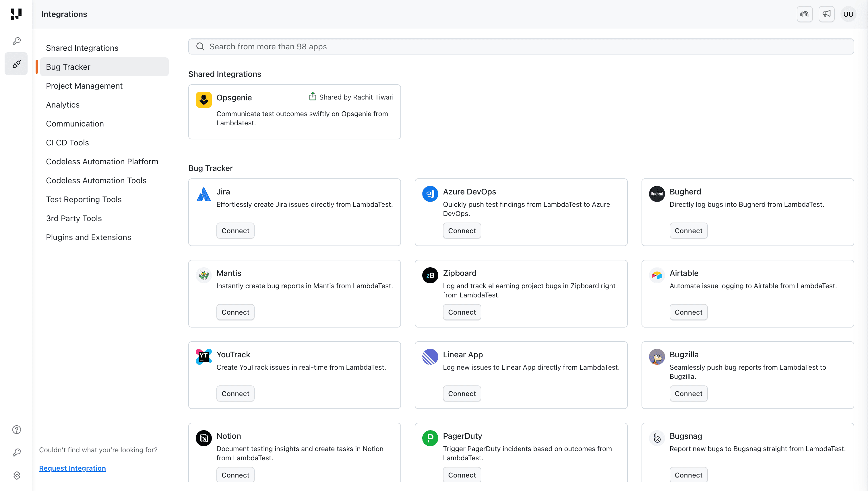Click the activity/insights icon near top right

coord(805,14)
